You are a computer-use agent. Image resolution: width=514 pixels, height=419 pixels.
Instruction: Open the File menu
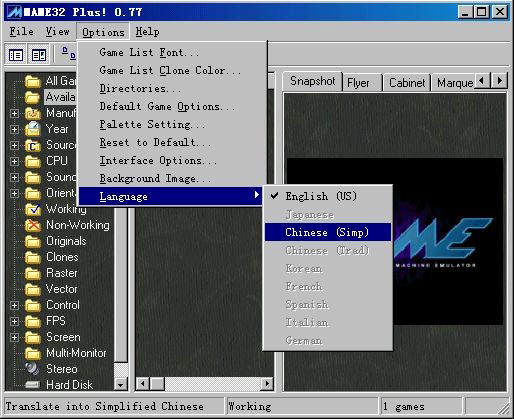(22, 32)
